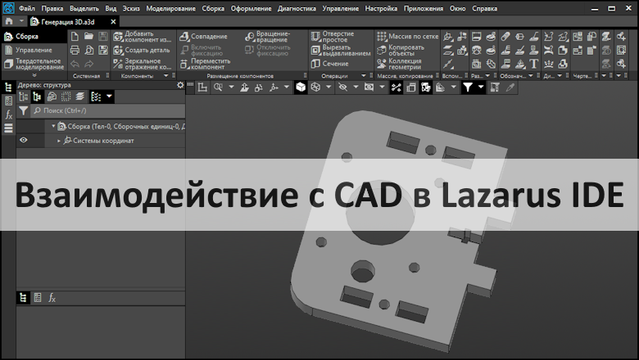
Task: Select the Твердотельное моделирование toolbar set
Action: 34,64
